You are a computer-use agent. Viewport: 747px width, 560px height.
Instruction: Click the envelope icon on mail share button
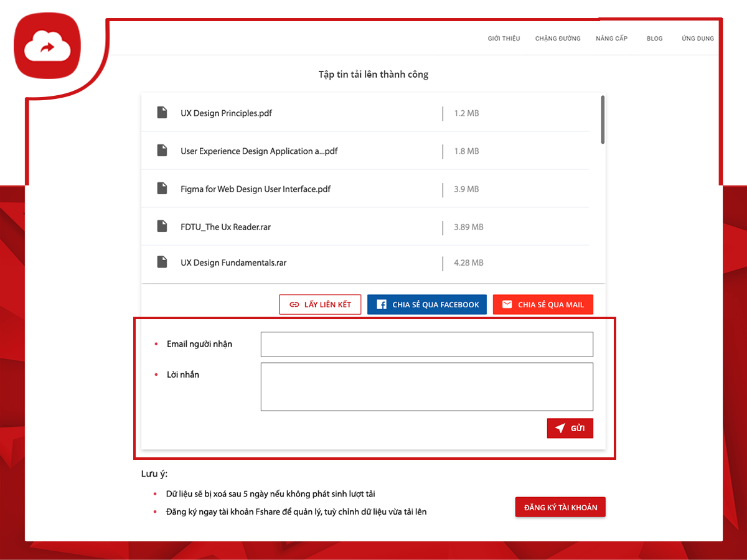click(507, 304)
